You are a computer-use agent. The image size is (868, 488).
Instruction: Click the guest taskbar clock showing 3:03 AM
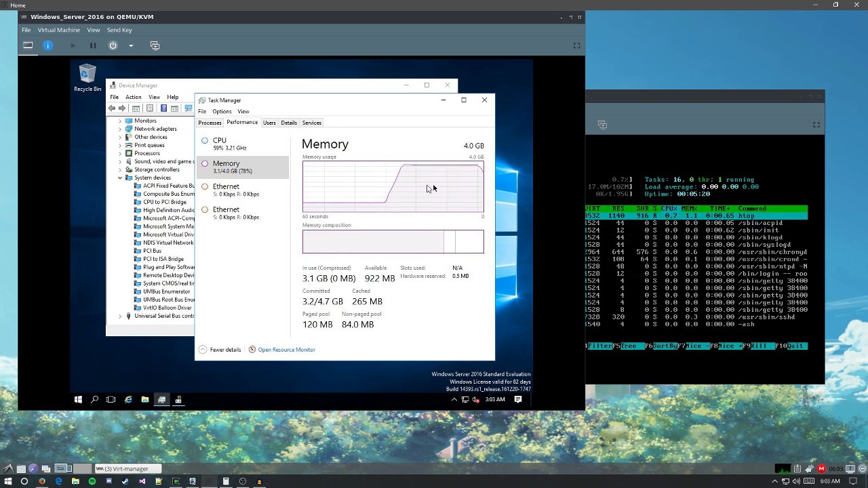click(x=495, y=400)
